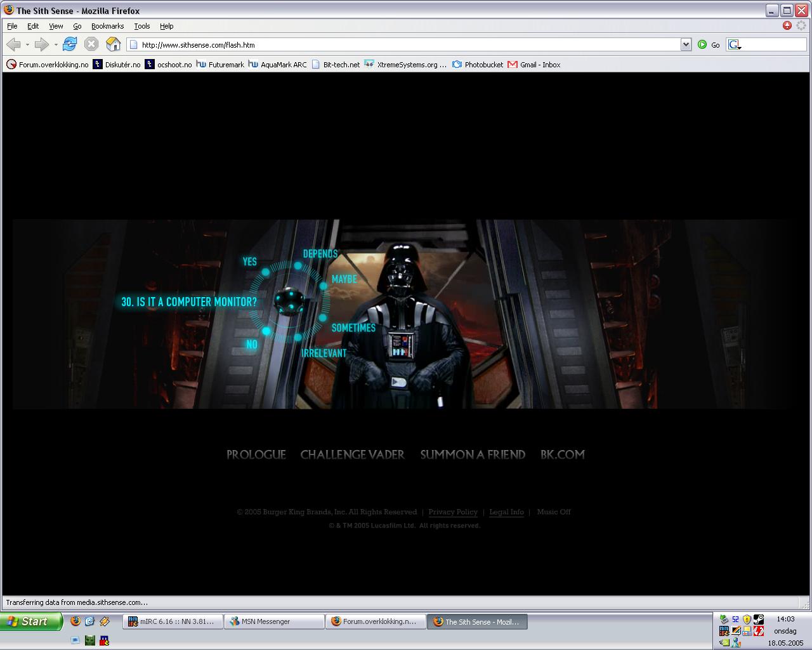Click into the URL address field

(x=409, y=45)
